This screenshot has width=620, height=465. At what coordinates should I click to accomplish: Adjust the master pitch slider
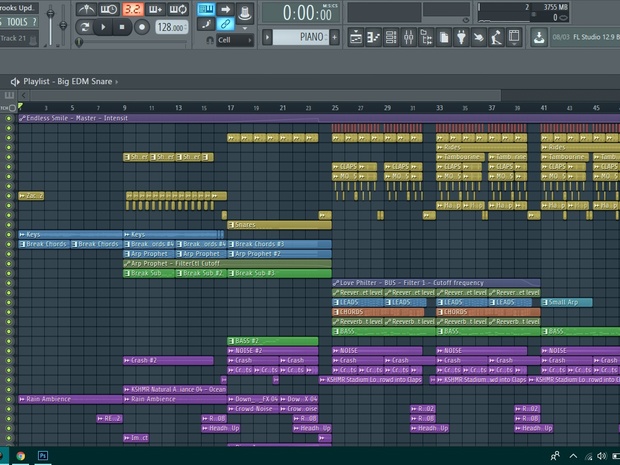[x=63, y=26]
